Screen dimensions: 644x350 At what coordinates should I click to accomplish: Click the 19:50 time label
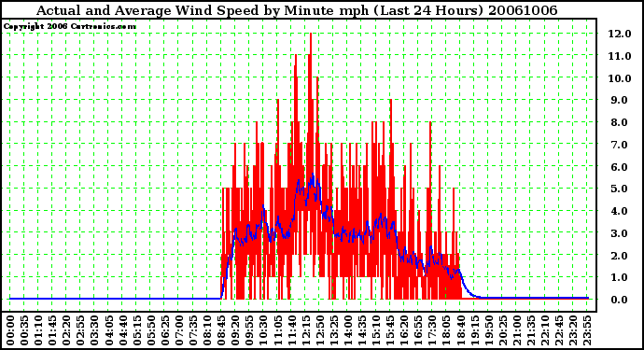click(488, 330)
